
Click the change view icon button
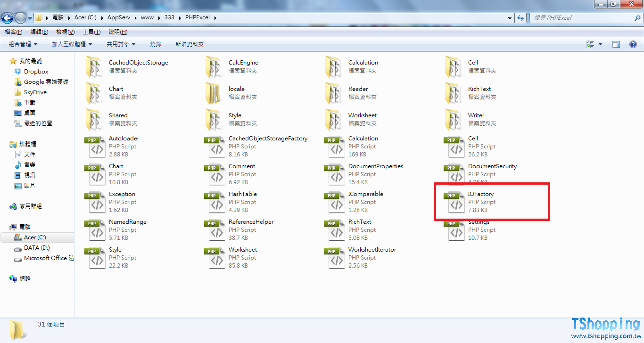click(590, 44)
